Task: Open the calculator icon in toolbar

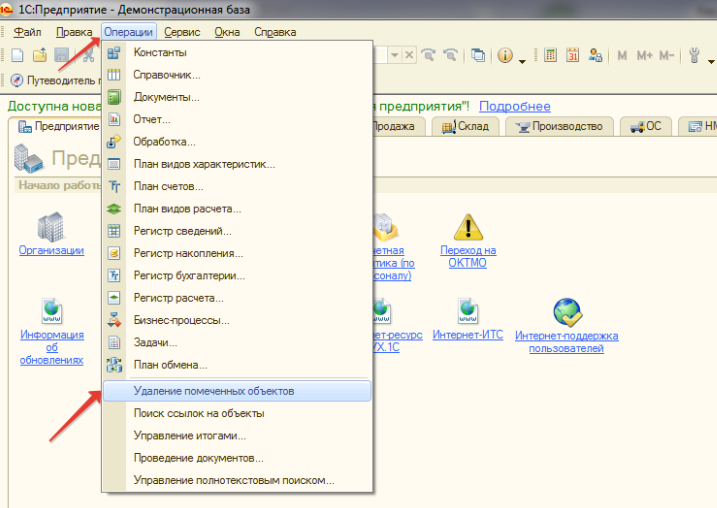Action: [x=551, y=56]
